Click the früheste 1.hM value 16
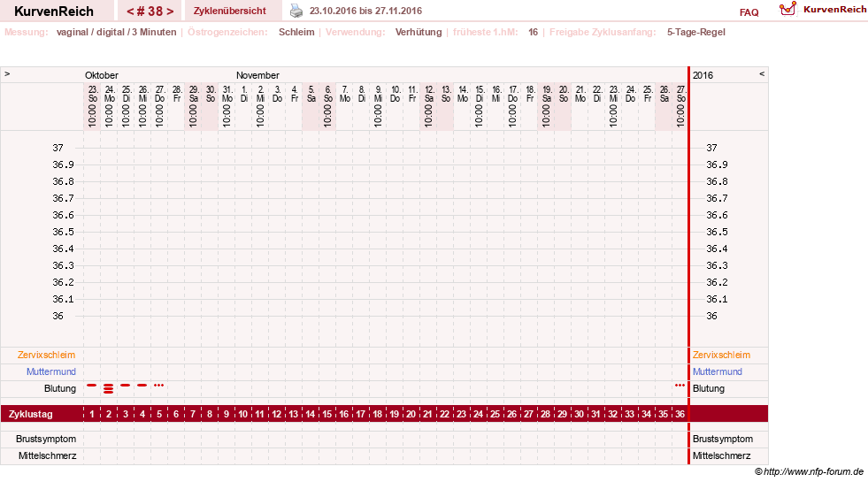868x482 pixels. coord(533,32)
